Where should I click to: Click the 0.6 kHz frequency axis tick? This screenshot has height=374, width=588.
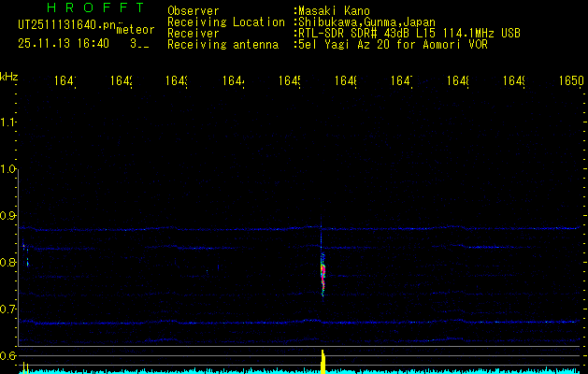(9, 356)
